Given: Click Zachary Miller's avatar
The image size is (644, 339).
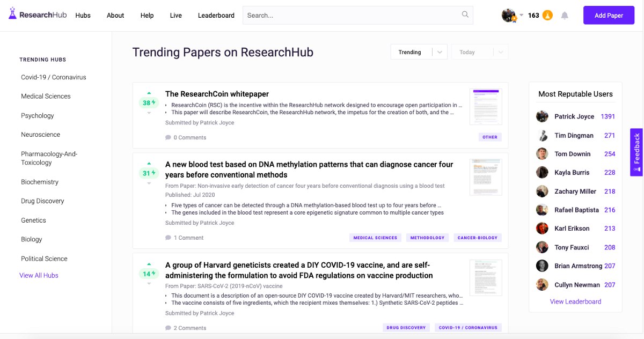Looking at the screenshot, I should coord(542,191).
